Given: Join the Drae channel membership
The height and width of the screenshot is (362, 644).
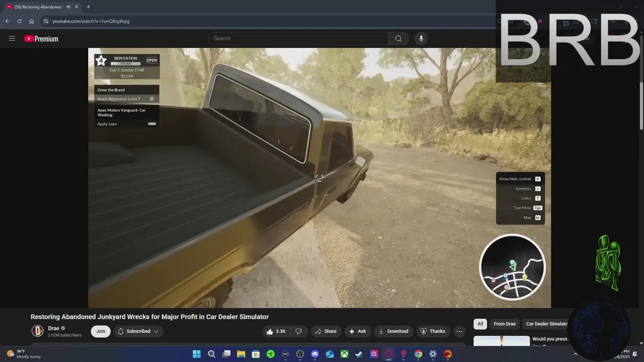Looking at the screenshot, I should click(101, 331).
